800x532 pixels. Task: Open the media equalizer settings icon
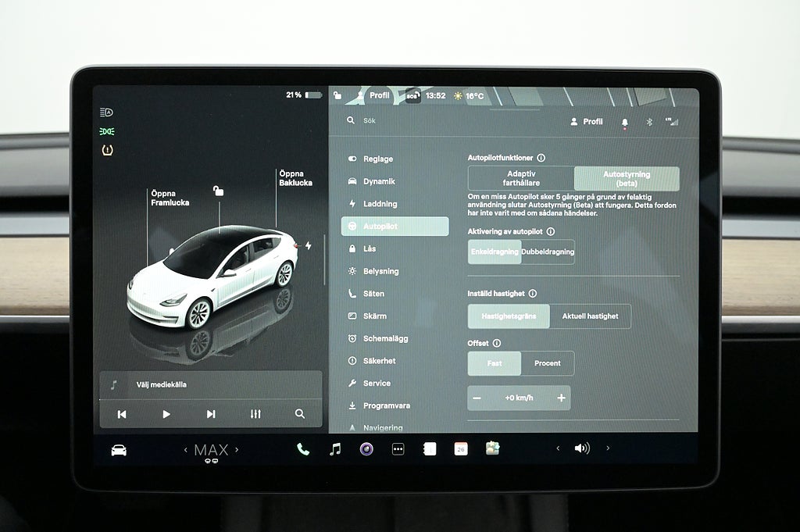pyautogui.click(x=255, y=414)
